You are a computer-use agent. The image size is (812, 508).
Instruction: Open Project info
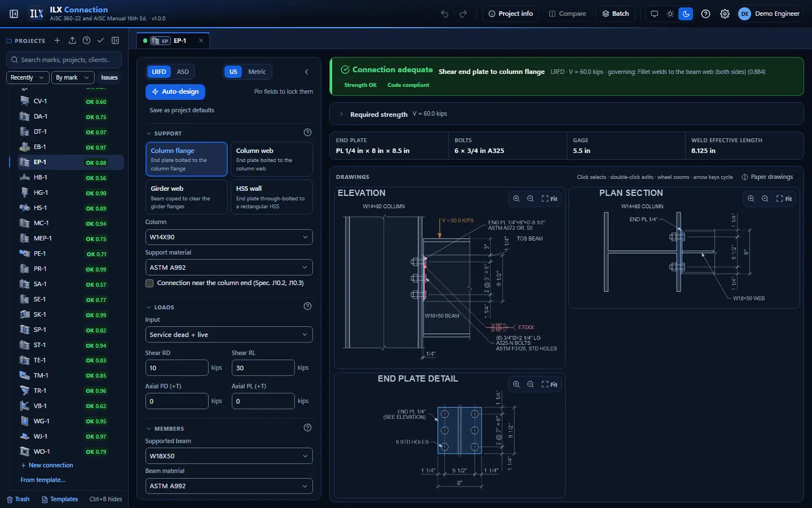point(511,14)
